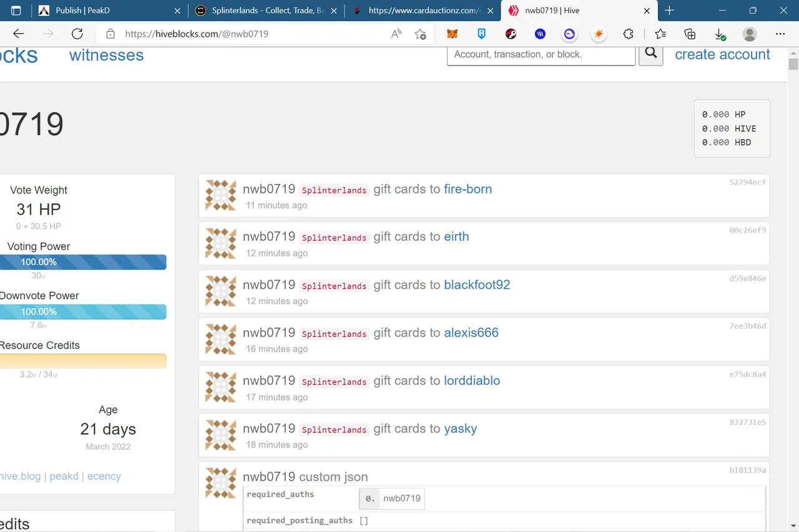Screen dimensions: 799x532
Task: Open the fire-born account link
Action: tap(468, 189)
